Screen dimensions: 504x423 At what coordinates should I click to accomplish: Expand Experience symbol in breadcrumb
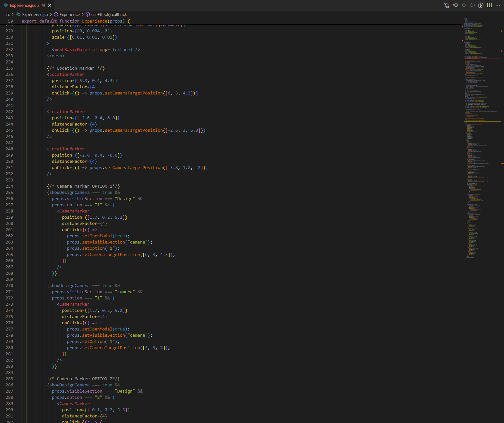[69, 15]
